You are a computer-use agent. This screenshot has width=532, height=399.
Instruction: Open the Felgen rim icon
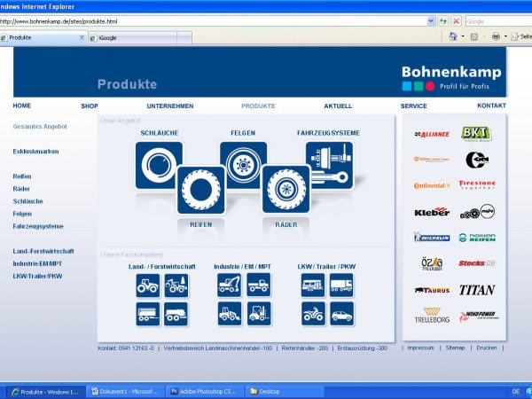[x=243, y=165]
